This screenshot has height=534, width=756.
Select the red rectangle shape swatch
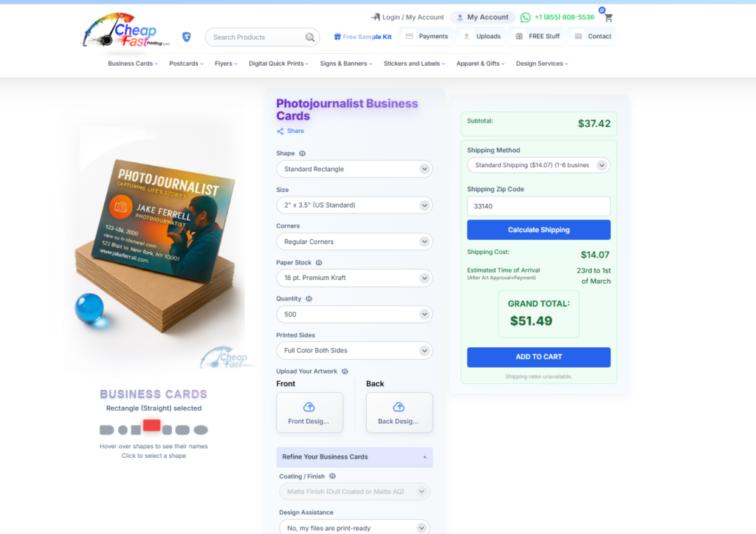tap(151, 425)
